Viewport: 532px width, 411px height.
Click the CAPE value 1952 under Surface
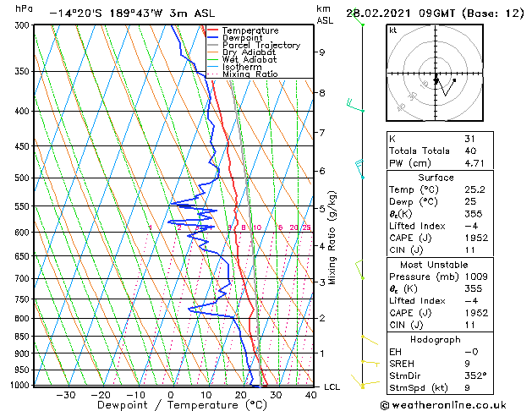(x=476, y=238)
